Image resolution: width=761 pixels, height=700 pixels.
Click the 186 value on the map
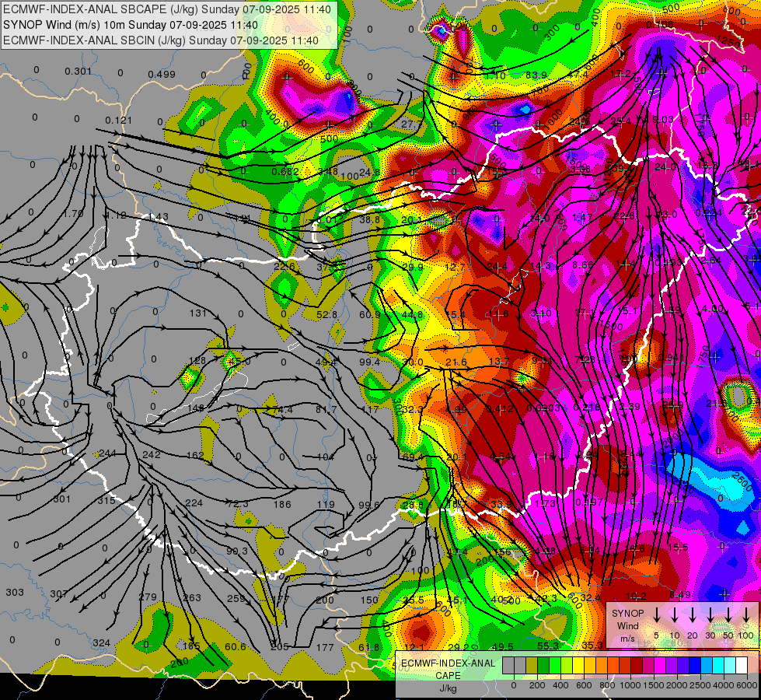(282, 504)
